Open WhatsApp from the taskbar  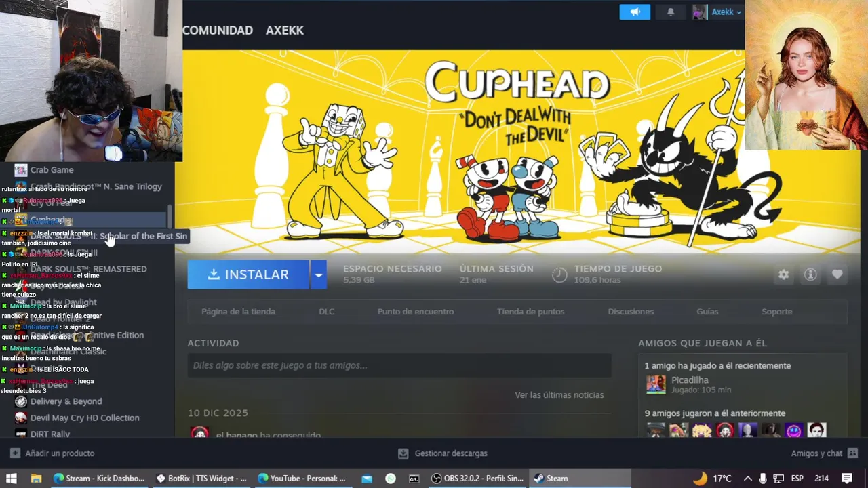tap(391, 479)
